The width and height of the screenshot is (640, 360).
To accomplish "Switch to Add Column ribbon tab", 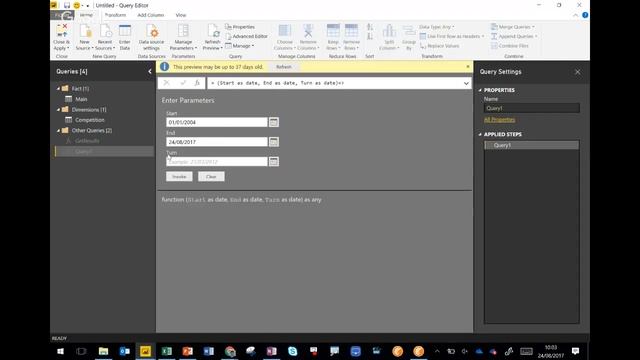I will click(x=151, y=15).
